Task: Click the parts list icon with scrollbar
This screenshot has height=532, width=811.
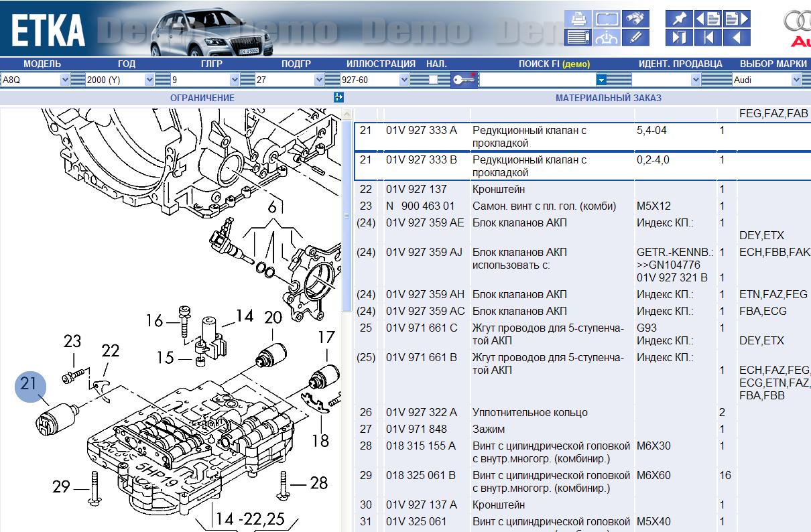Action: (577, 38)
